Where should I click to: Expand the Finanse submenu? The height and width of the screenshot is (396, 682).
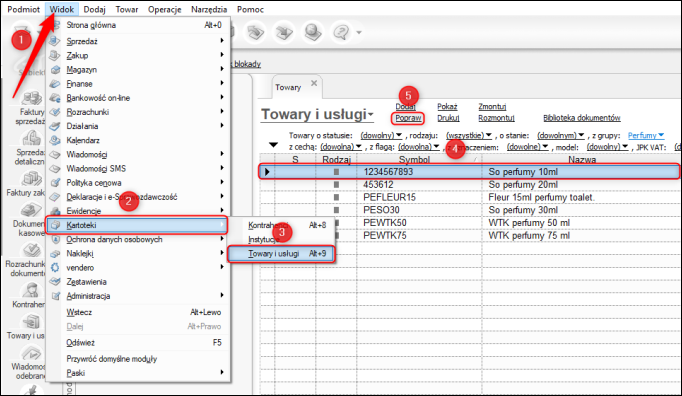click(138, 84)
